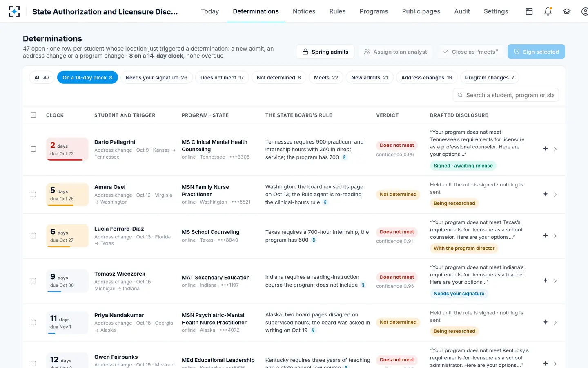Click the 'With the program director' status text
Image resolution: width=588 pixels, height=368 pixels.
[x=464, y=248]
